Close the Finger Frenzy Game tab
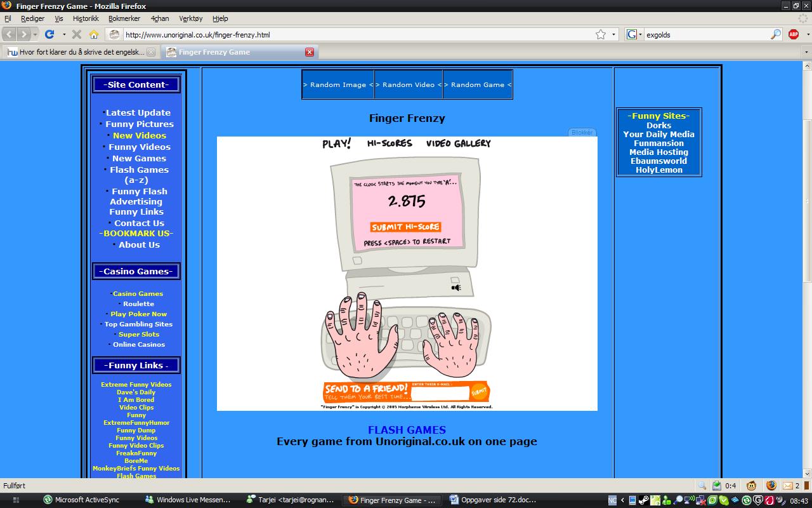 coord(310,52)
